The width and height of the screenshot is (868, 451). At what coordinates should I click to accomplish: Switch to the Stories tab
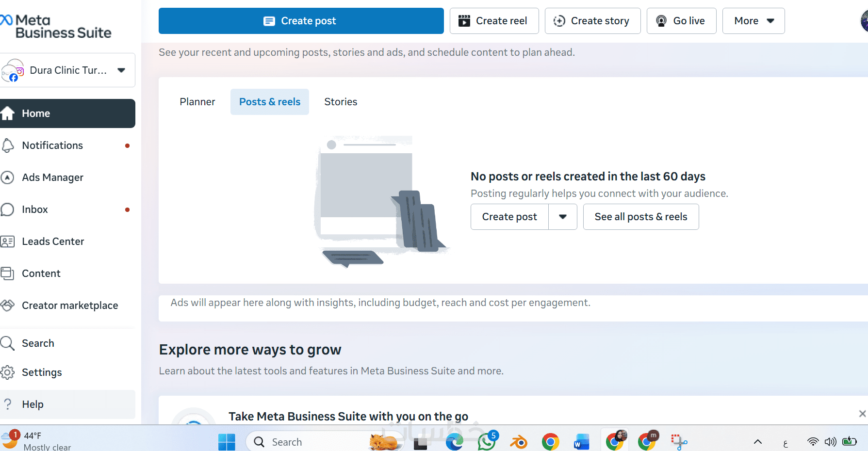point(341,102)
